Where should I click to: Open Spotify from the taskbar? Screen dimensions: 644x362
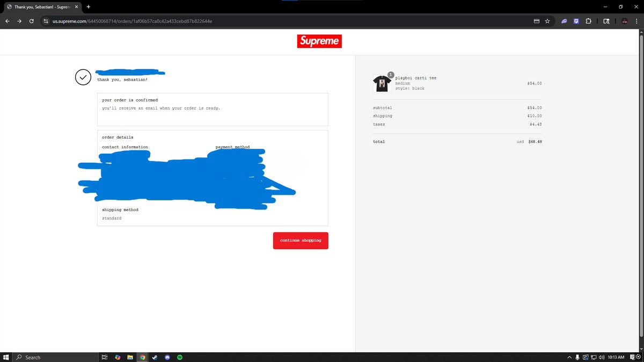[180, 357]
